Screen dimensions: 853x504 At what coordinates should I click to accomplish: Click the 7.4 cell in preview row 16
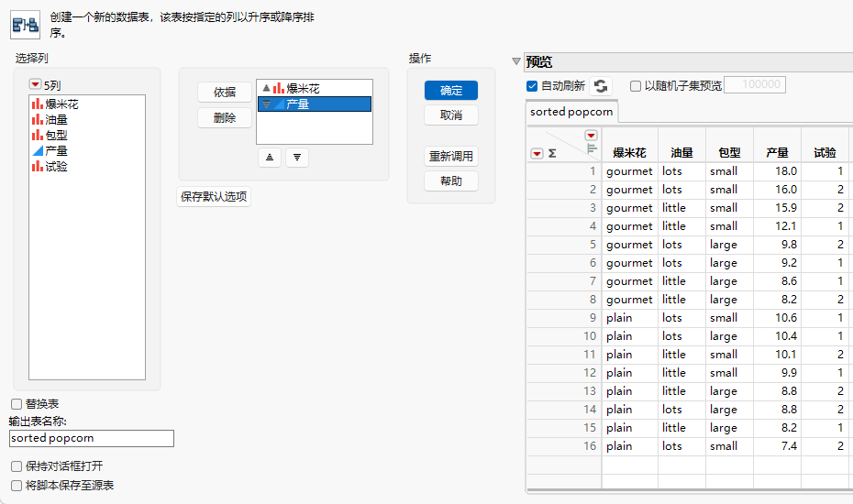pyautogui.click(x=778, y=446)
